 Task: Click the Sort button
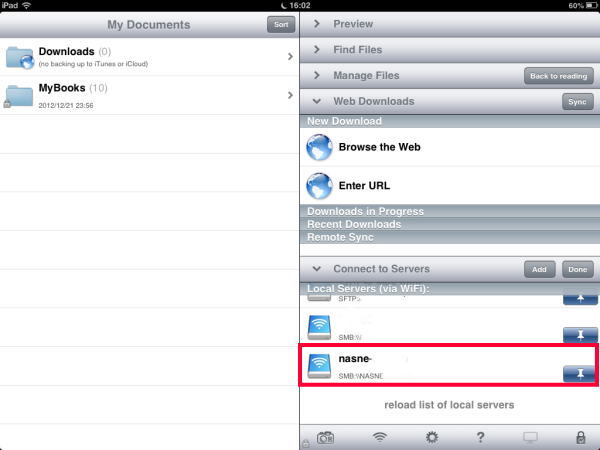pos(281,24)
